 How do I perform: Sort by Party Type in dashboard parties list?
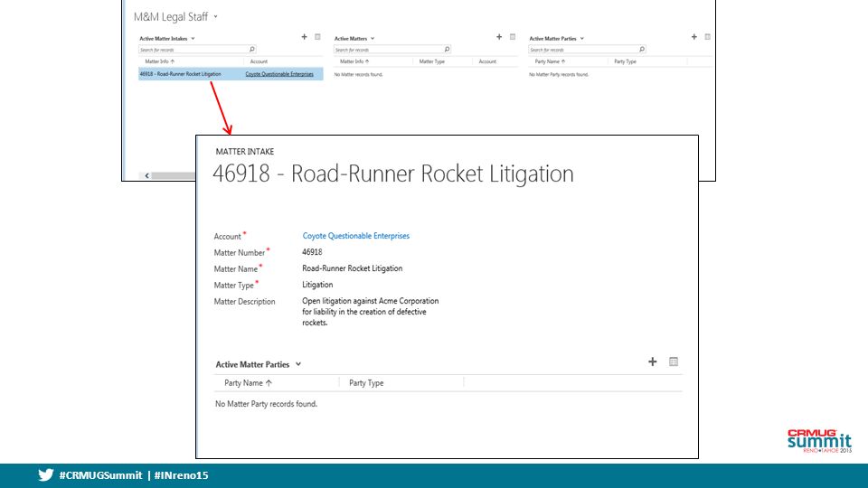click(x=625, y=61)
